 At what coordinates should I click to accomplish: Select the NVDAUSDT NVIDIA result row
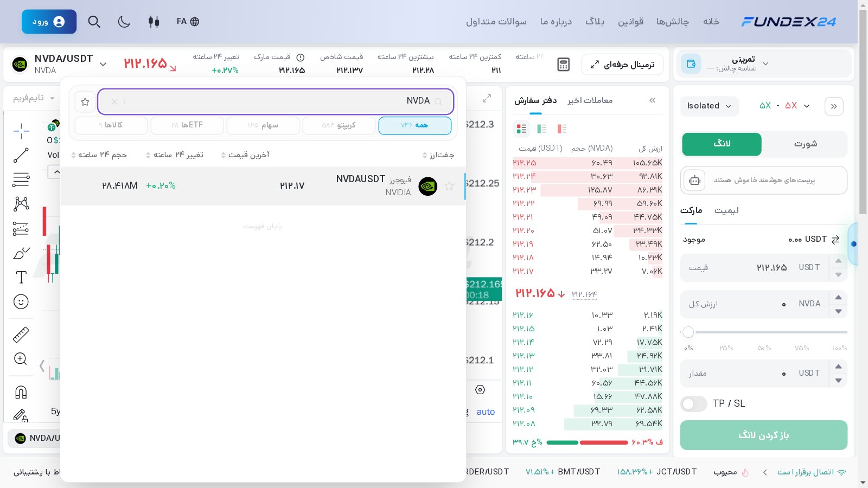click(263, 186)
